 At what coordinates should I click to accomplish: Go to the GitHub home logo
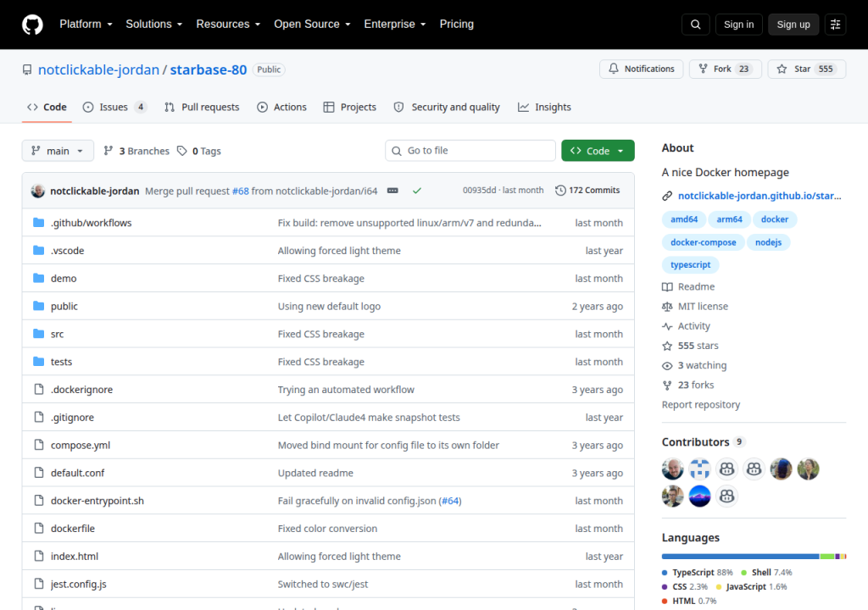coord(32,25)
